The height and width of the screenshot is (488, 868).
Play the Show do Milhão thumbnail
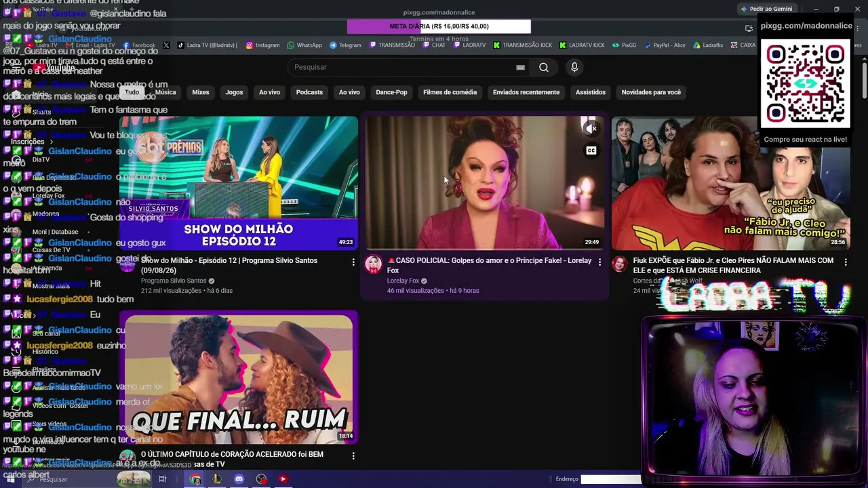click(x=239, y=183)
